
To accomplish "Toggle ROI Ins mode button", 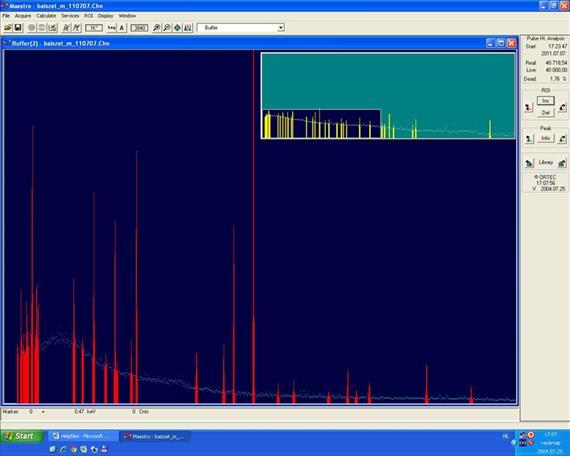I will pos(546,101).
